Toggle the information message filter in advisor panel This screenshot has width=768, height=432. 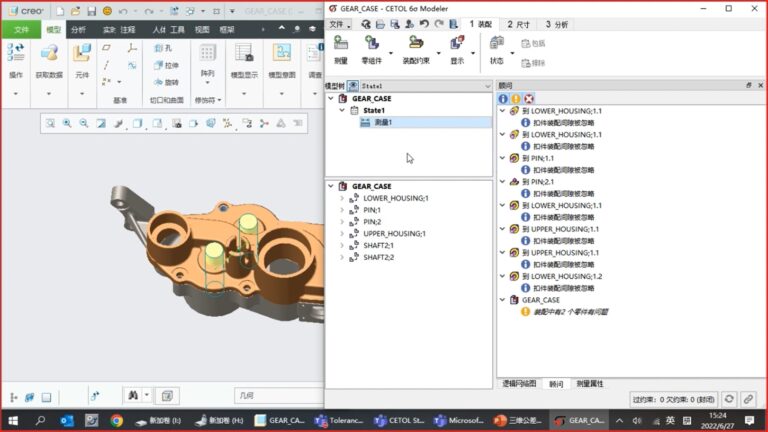503,98
